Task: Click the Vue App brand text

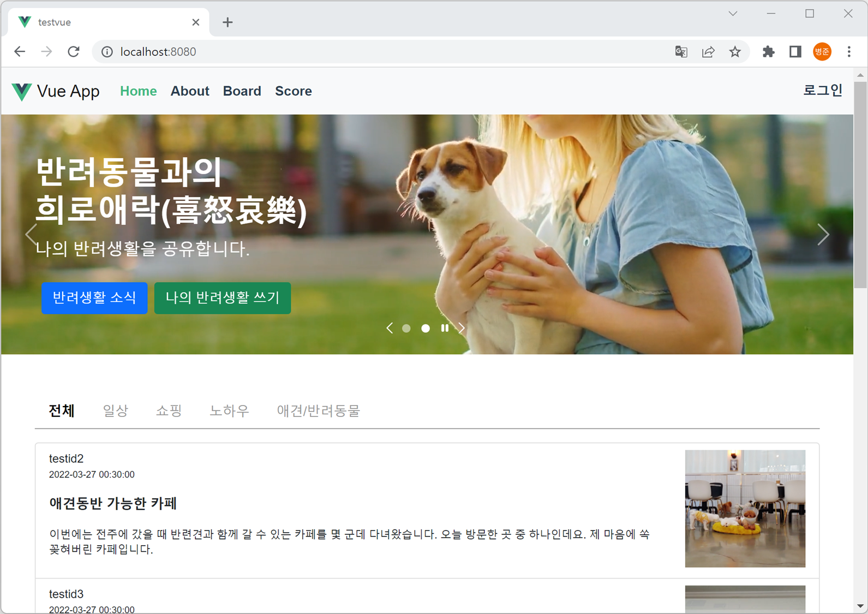Action: click(x=68, y=91)
